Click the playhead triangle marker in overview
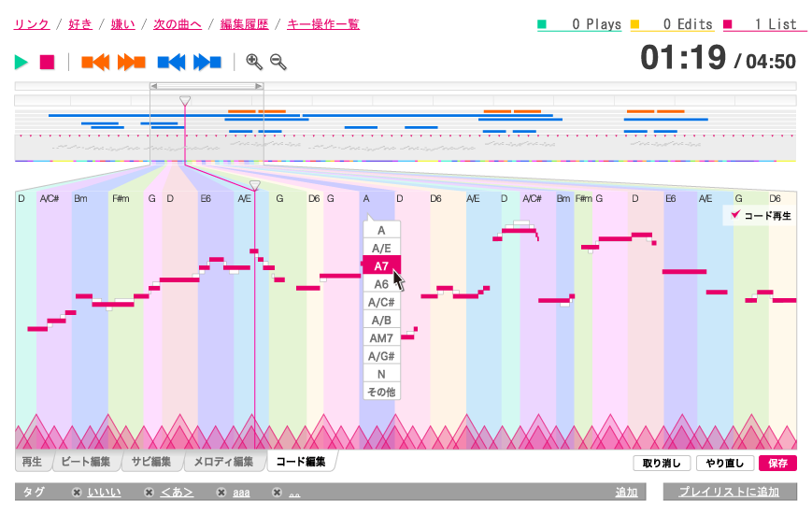This screenshot has height=515, width=812. pos(185,101)
